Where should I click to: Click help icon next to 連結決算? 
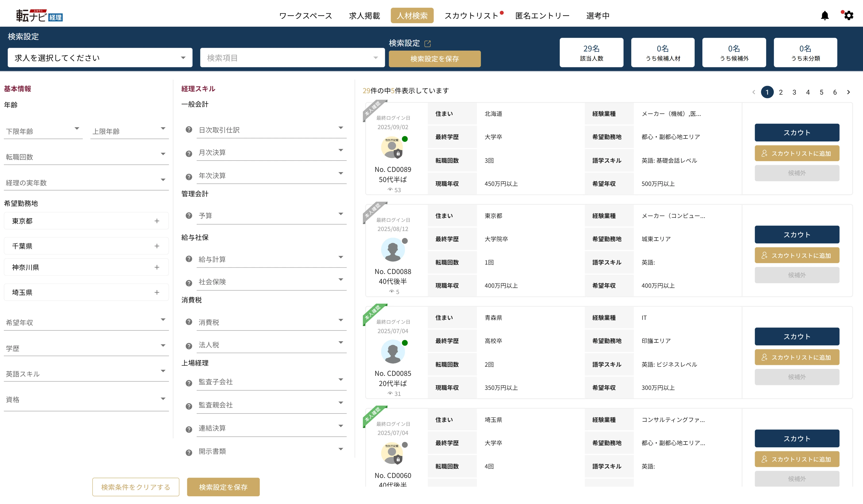point(189,429)
